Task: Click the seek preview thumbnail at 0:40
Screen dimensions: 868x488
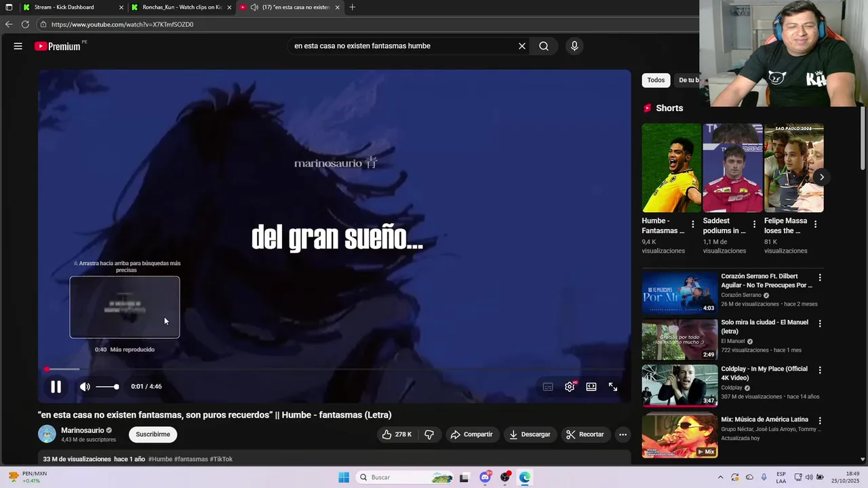Action: click(125, 307)
